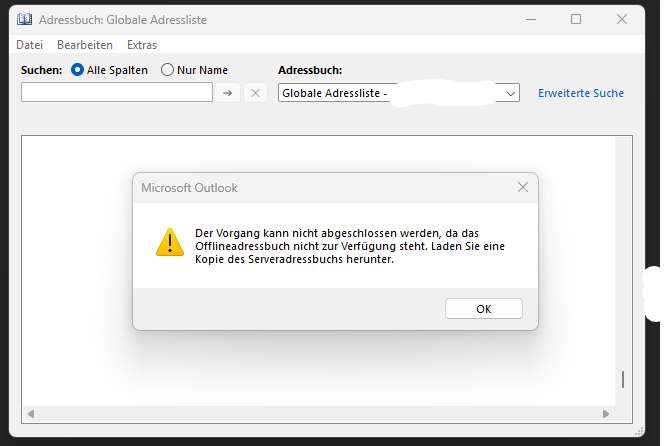This screenshot has height=446, width=669.
Task: Click the left horizontal scroll arrow
Action: [31, 414]
